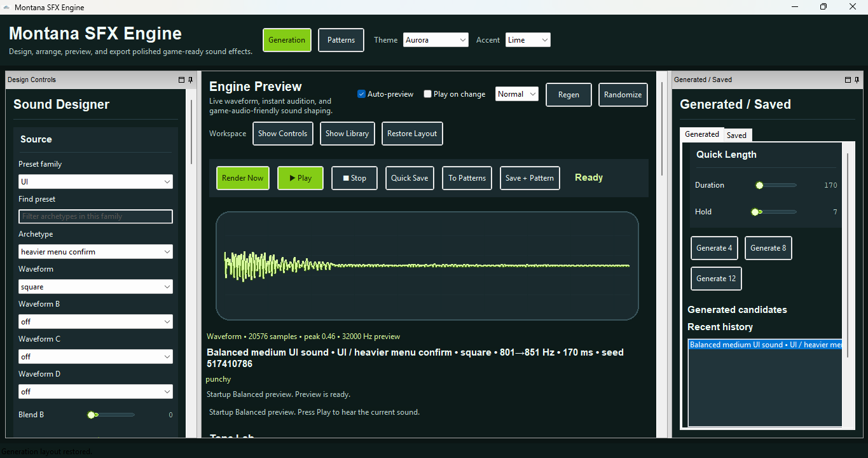Select the Balanced medium UI sound history entry
Screen dimensions: 868x458
tap(765, 345)
